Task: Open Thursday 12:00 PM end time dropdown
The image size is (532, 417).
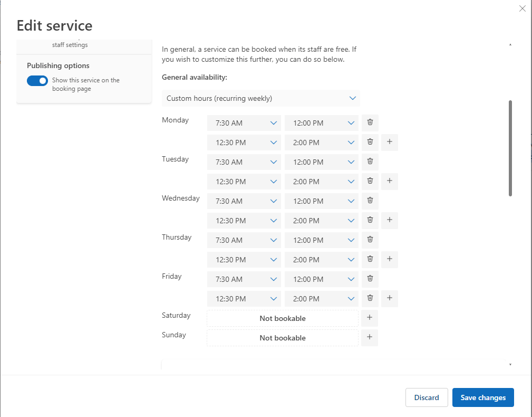Action: [x=321, y=240]
